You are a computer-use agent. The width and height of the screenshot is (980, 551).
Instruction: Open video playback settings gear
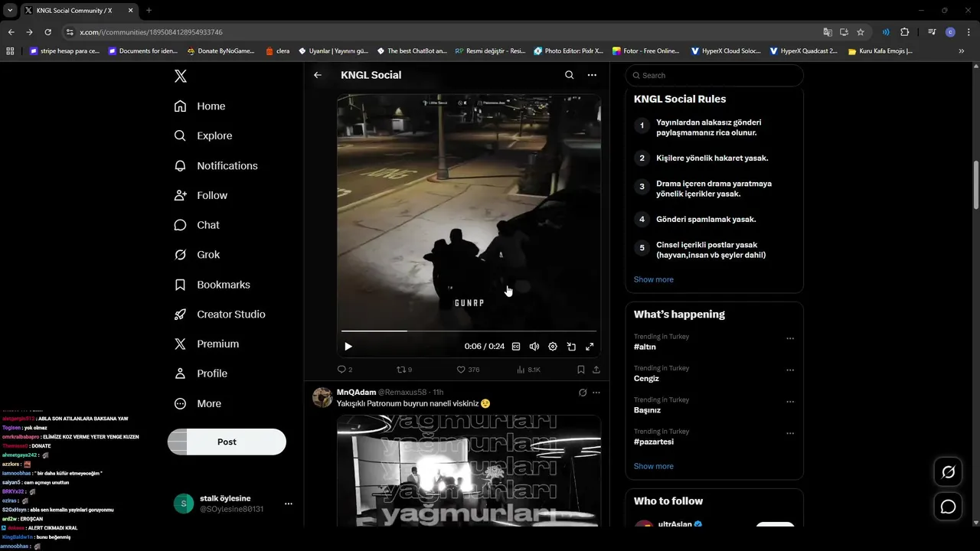point(553,347)
